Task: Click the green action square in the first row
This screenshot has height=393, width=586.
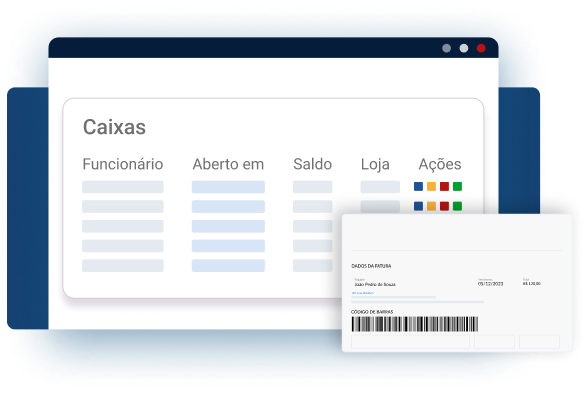Action: 457,186
